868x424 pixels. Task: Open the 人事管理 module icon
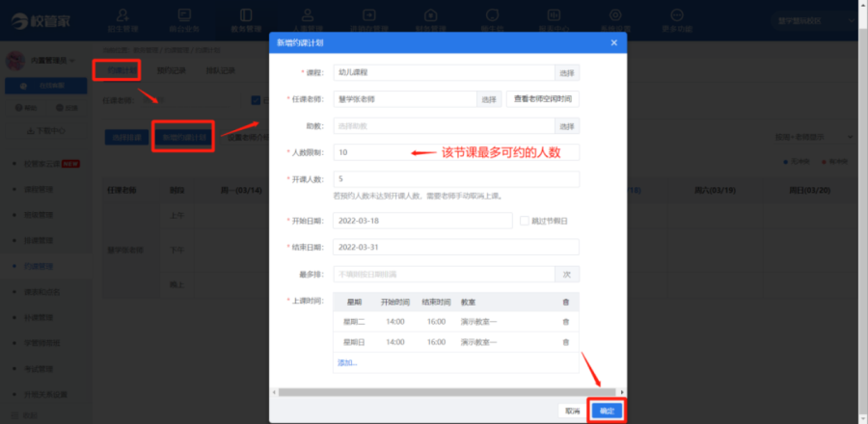pyautogui.click(x=308, y=14)
